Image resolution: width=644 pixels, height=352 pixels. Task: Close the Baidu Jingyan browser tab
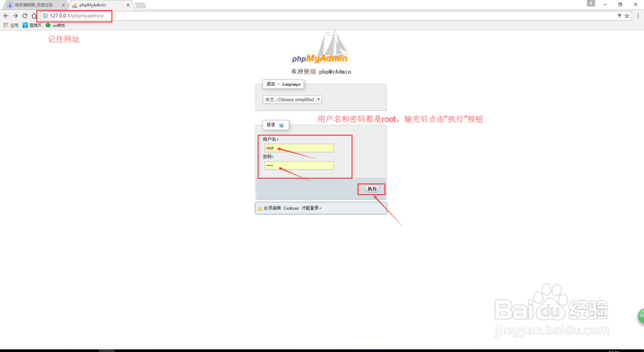tap(63, 5)
